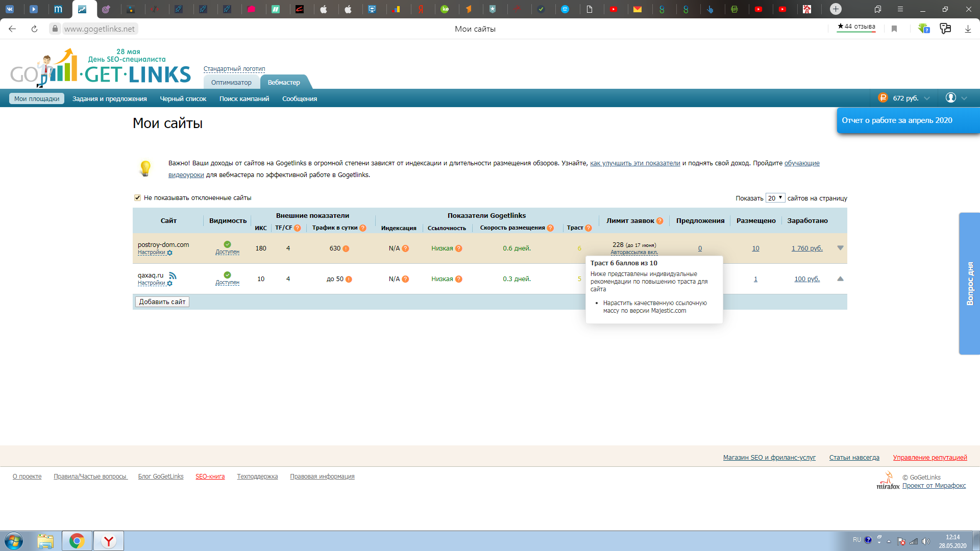Open Отчет о работе за апрель 2020 banner
Viewport: 980px width, 551px height.
tap(897, 120)
